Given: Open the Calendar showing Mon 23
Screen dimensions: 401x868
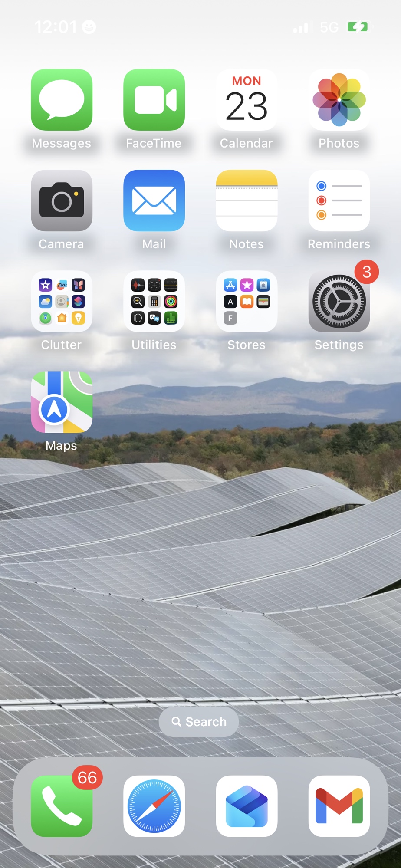Looking at the screenshot, I should (x=247, y=100).
